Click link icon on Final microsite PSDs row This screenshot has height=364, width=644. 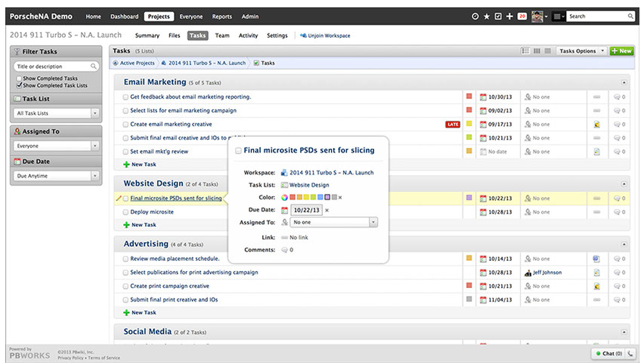point(596,198)
